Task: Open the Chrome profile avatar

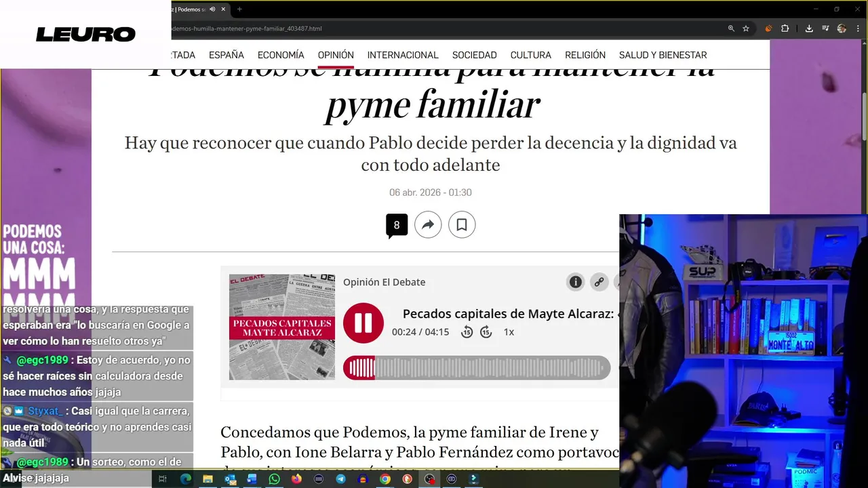Action: 842,28
